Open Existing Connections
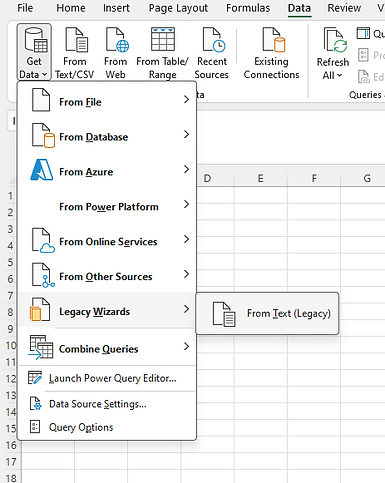 272,53
